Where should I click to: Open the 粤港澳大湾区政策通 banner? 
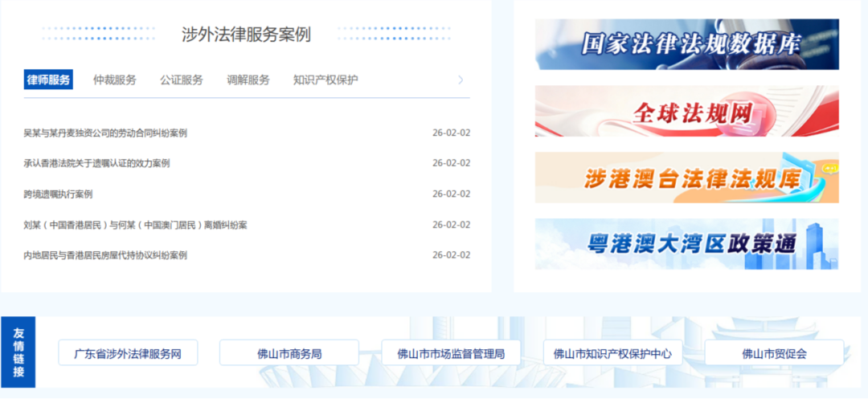(686, 244)
